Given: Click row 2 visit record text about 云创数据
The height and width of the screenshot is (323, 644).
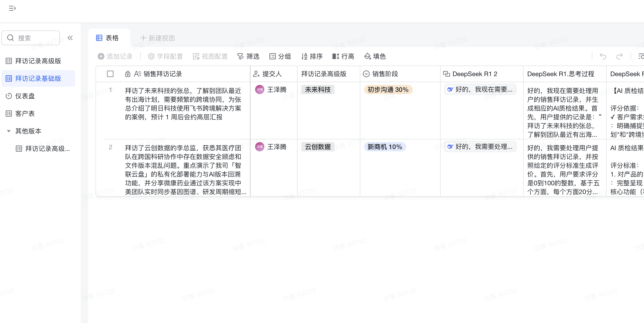Looking at the screenshot, I should click(x=185, y=170).
